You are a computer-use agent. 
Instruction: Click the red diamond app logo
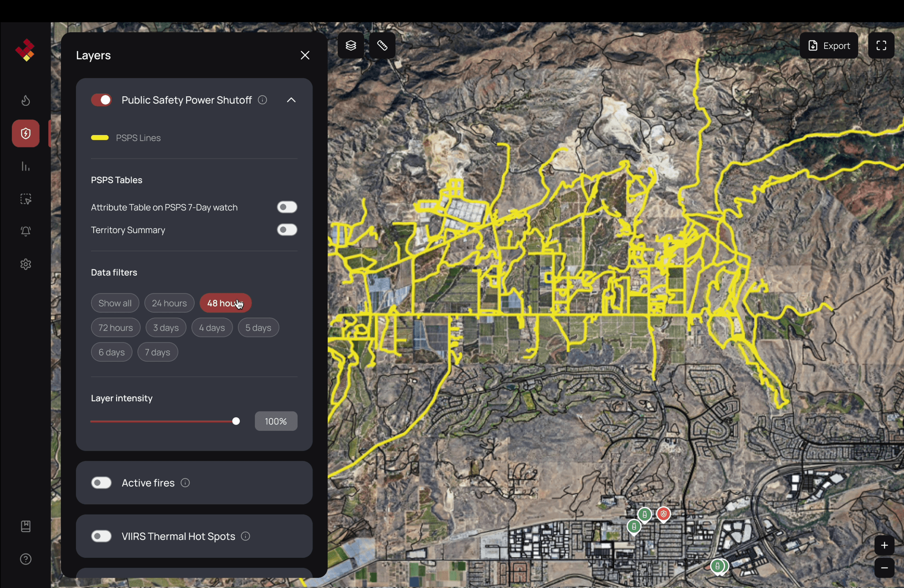(x=25, y=50)
